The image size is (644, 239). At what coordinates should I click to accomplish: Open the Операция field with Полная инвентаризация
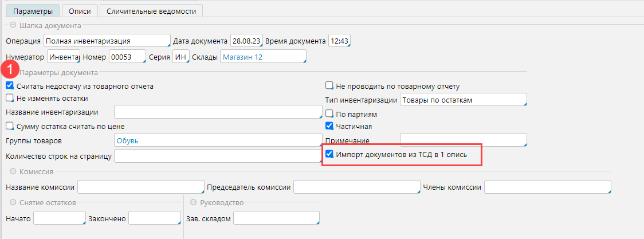pos(107,41)
